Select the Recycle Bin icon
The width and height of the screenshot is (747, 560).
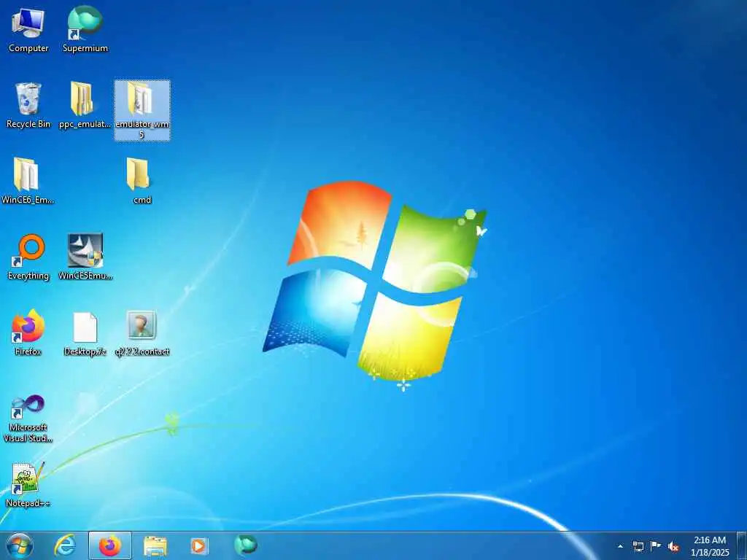click(x=28, y=105)
